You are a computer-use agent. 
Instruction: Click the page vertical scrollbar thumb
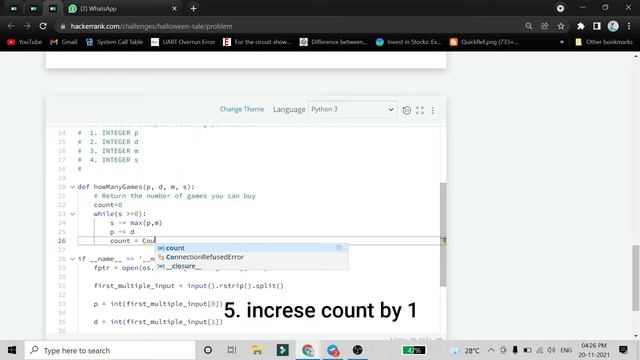point(636,278)
